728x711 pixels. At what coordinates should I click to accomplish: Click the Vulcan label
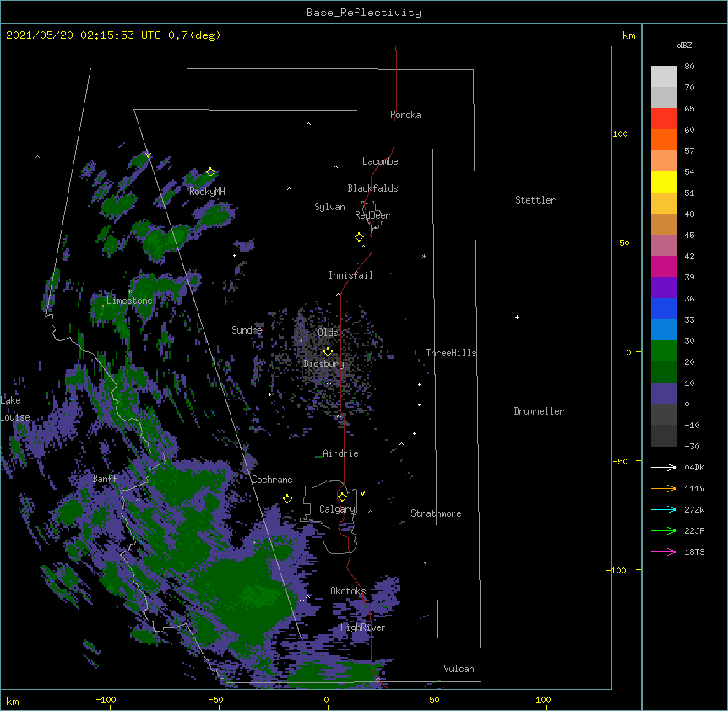[x=459, y=669]
